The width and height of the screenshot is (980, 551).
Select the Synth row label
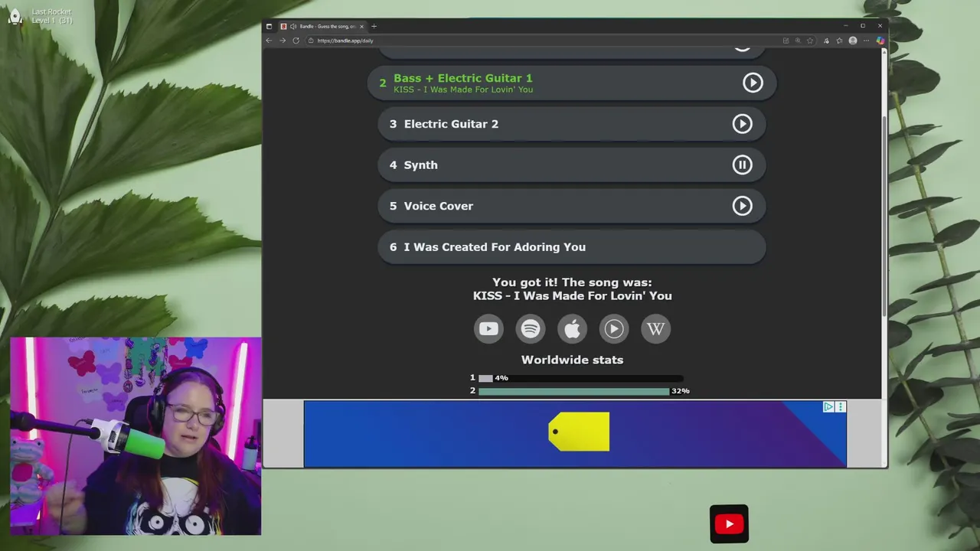click(x=421, y=165)
